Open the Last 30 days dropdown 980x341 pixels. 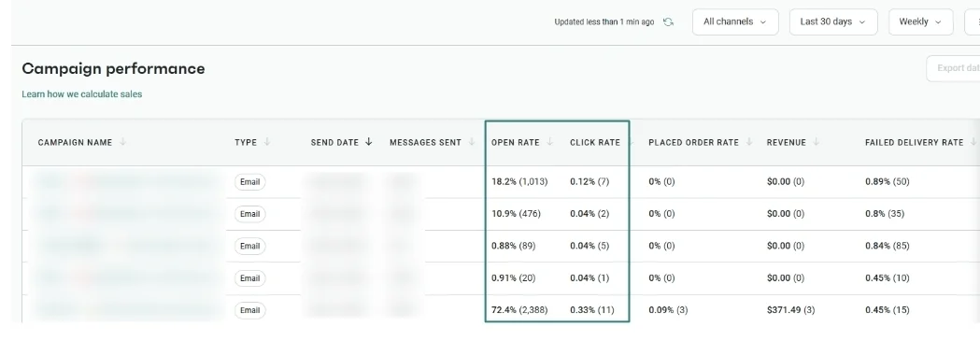pyautogui.click(x=833, y=21)
